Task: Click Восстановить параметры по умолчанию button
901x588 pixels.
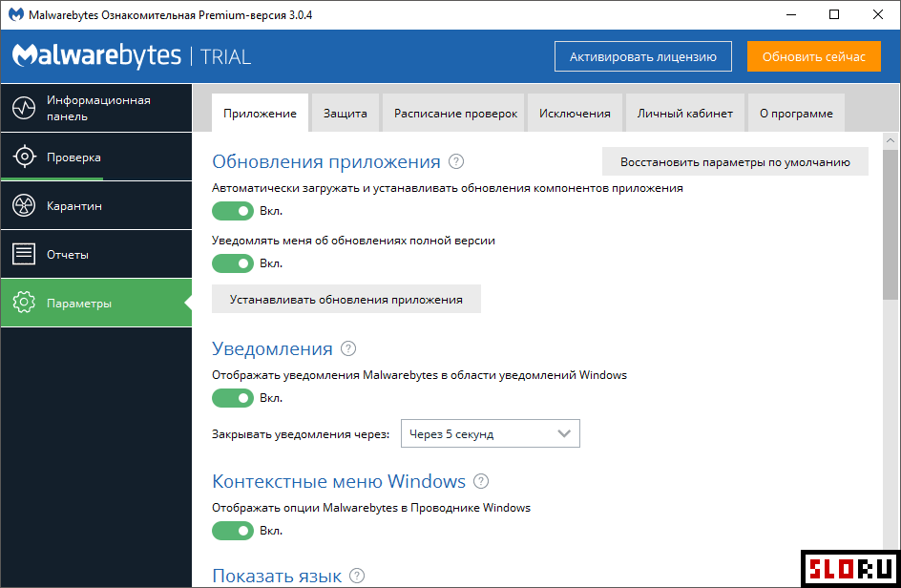Action: [735, 162]
